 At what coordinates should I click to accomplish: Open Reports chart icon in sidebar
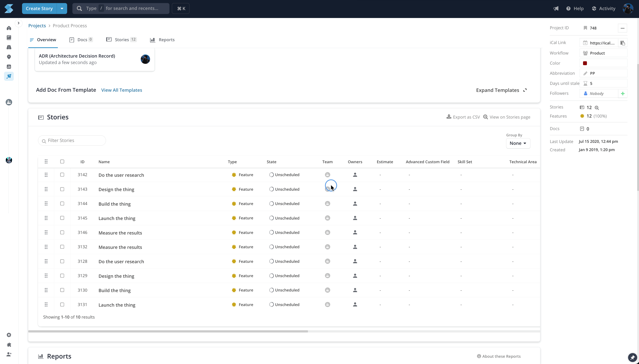click(x=9, y=67)
